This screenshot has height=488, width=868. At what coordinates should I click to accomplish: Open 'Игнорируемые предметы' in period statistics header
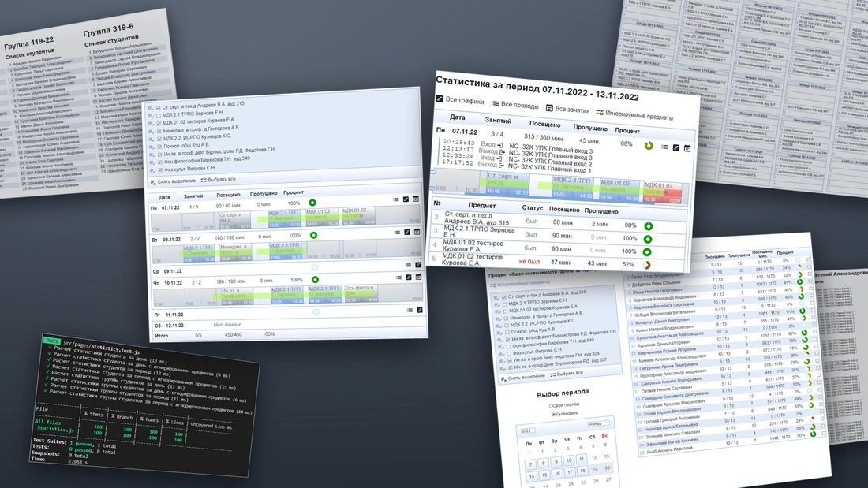[x=634, y=115]
